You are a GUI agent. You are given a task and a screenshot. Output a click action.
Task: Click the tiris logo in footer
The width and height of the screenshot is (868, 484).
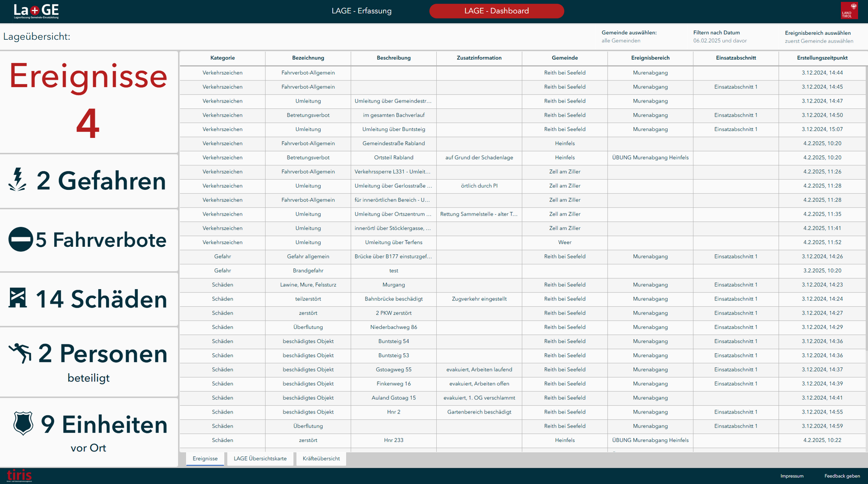point(19,475)
